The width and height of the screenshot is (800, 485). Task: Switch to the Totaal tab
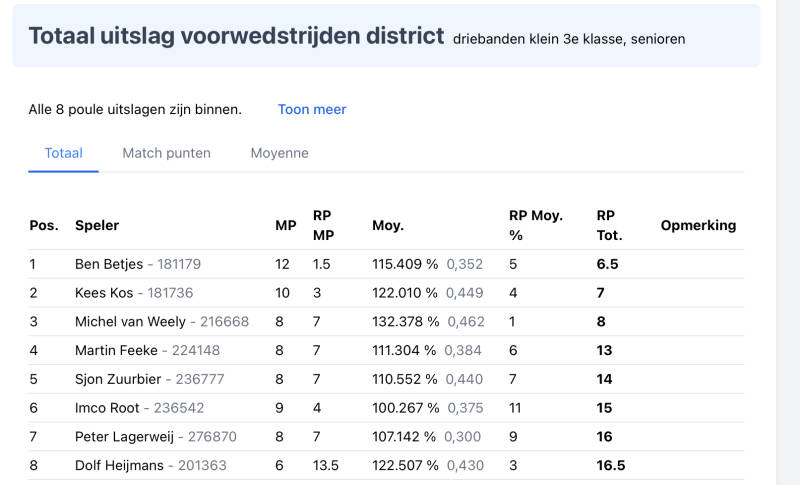coord(63,153)
